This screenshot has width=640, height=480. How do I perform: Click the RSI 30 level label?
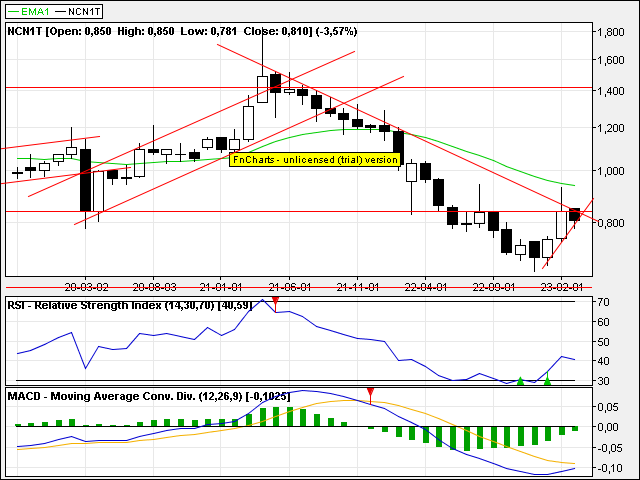click(604, 381)
